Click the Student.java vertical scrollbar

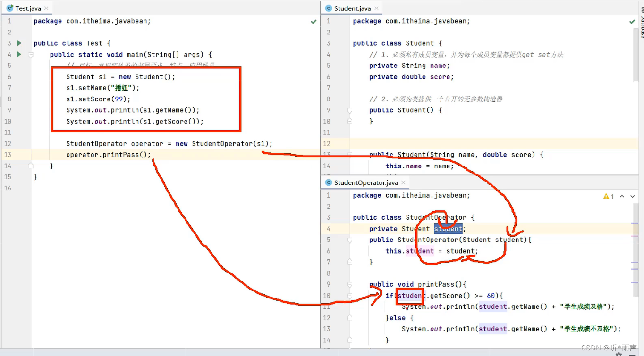[x=636, y=55]
